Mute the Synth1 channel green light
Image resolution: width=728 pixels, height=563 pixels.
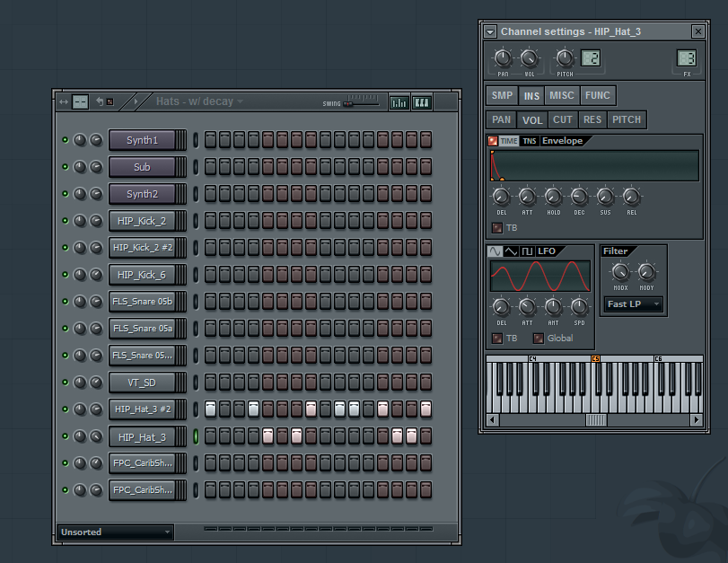pos(65,140)
